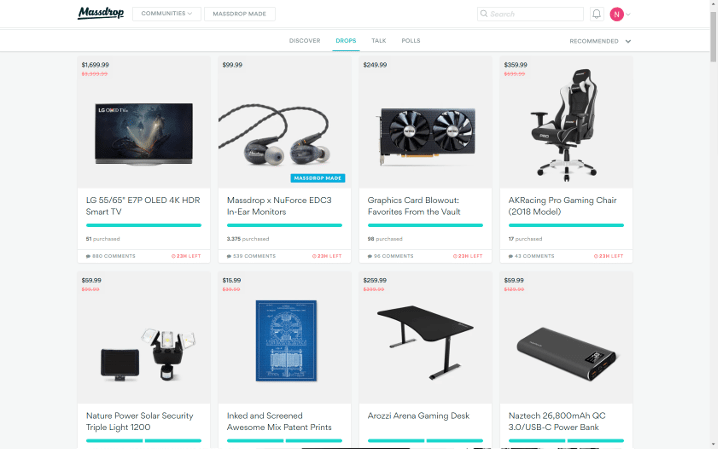718x449 pixels.
Task: Click comment bubble icon on LG TV card
Action: [88, 256]
